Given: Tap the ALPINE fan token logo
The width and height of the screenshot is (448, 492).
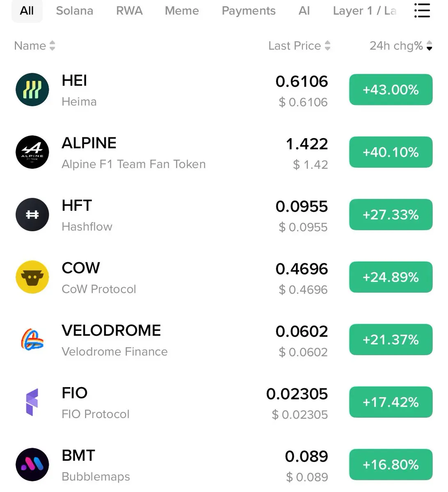Looking at the screenshot, I should 32,152.
